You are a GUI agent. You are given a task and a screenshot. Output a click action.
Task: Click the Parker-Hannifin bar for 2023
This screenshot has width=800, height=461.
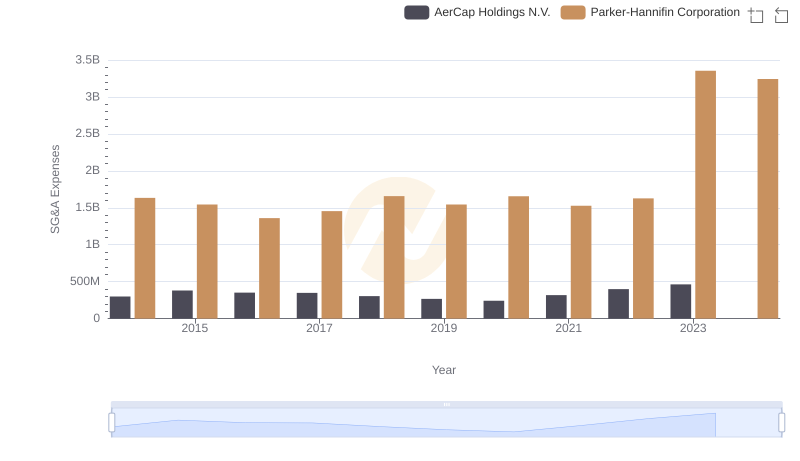tap(705, 194)
